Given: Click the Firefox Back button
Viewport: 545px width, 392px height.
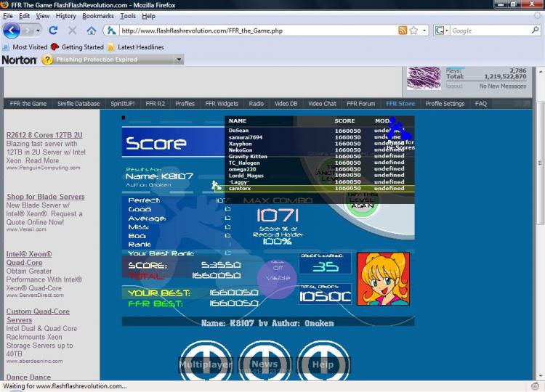Looking at the screenshot, I should pyautogui.click(x=12, y=30).
